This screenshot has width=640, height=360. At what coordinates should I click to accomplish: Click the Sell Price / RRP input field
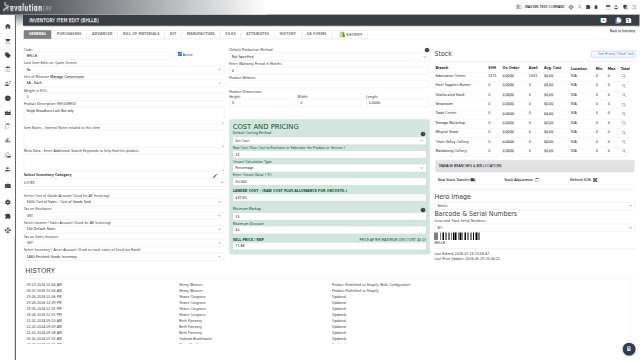pyautogui.click(x=329, y=246)
